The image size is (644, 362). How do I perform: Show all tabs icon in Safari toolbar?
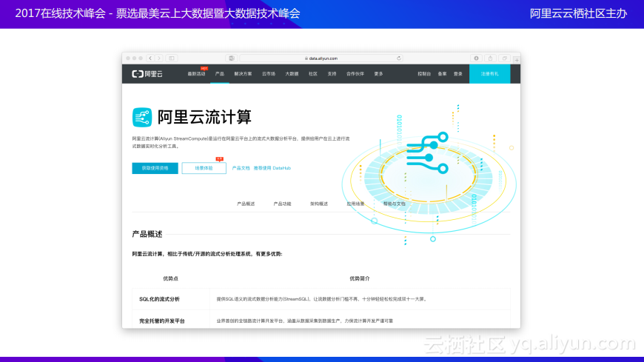pyautogui.click(x=504, y=58)
